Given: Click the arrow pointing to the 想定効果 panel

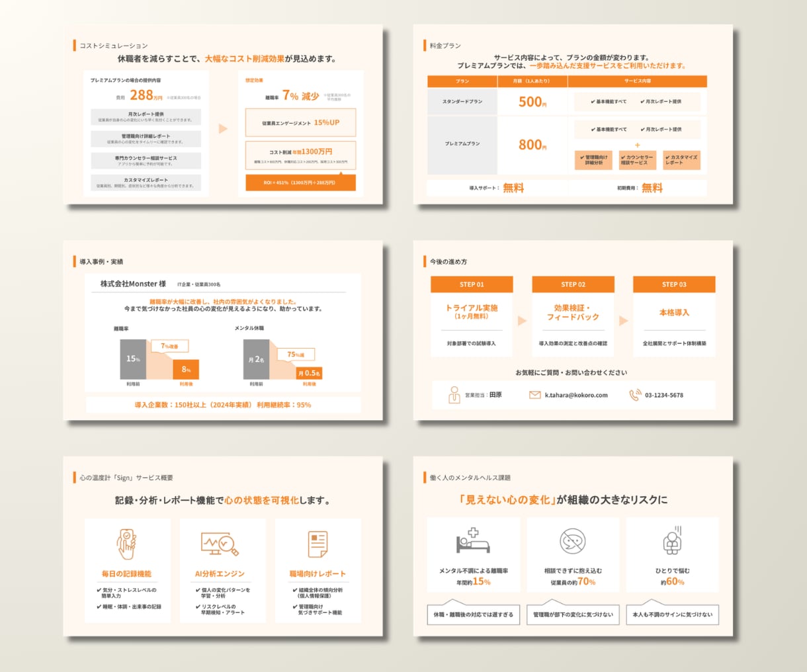Looking at the screenshot, I should coord(223,129).
